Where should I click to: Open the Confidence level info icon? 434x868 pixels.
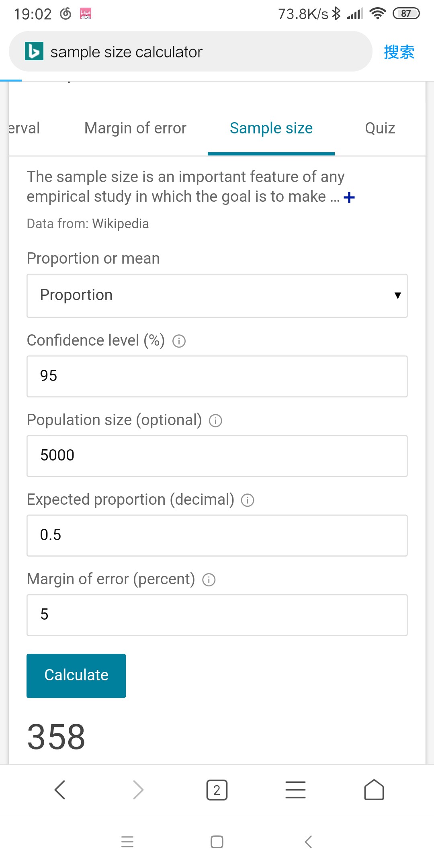pyautogui.click(x=179, y=341)
